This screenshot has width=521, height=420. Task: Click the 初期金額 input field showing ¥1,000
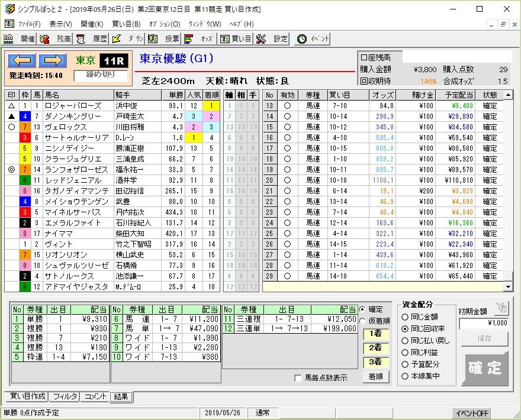[x=484, y=323]
